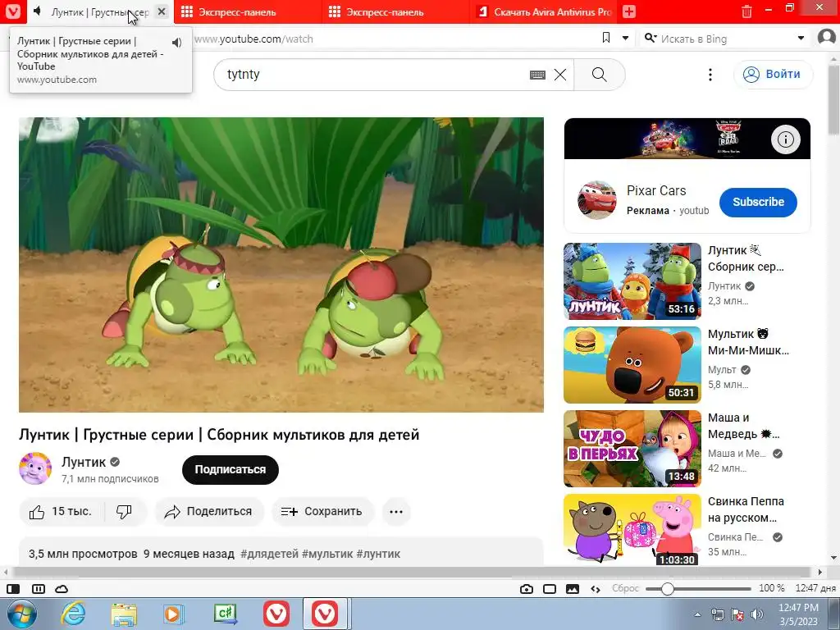Open the #длядетей hashtag
This screenshot has height=630, width=840.
tap(269, 554)
